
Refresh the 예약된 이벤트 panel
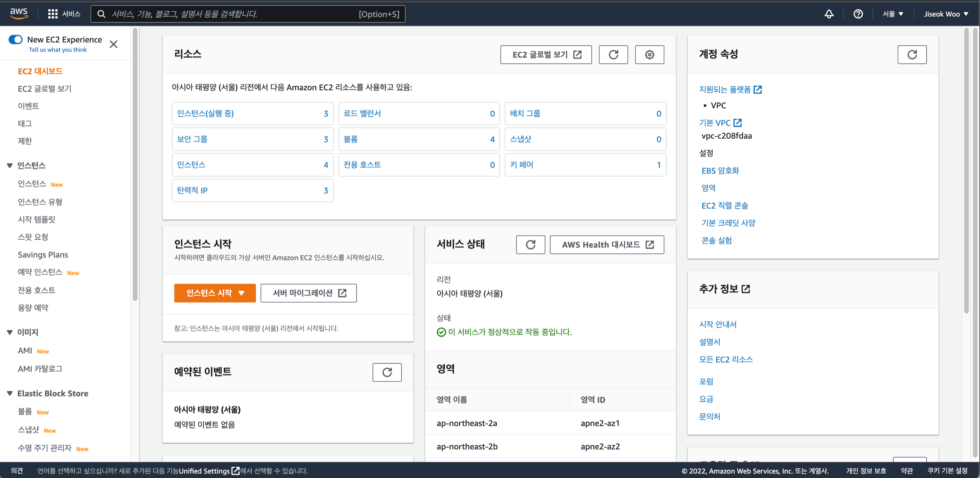386,372
